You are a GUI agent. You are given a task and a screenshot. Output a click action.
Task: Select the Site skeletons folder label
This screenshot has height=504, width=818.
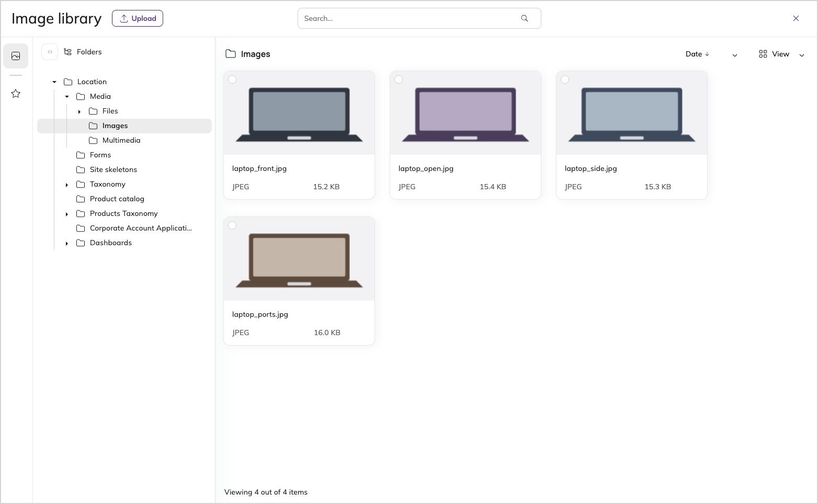pos(113,169)
